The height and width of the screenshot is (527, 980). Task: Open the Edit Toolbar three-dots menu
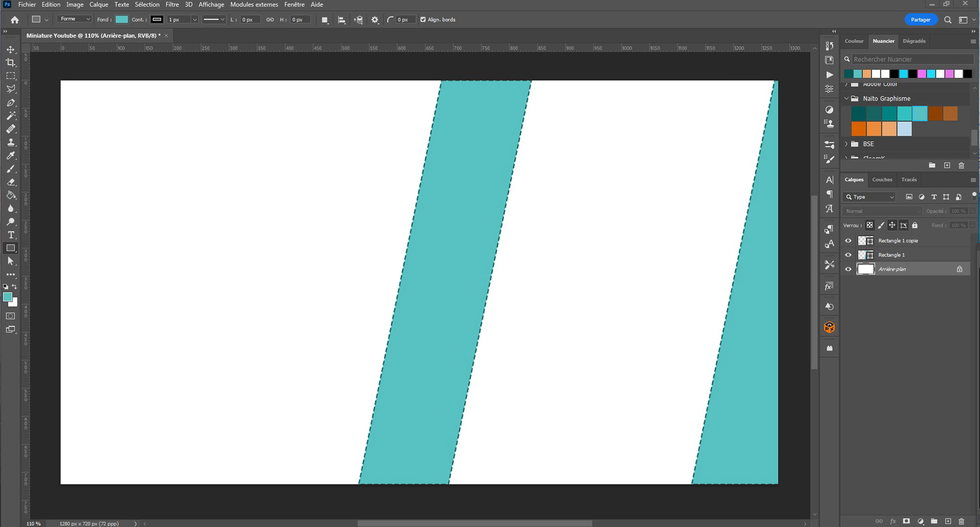pyautogui.click(x=11, y=275)
